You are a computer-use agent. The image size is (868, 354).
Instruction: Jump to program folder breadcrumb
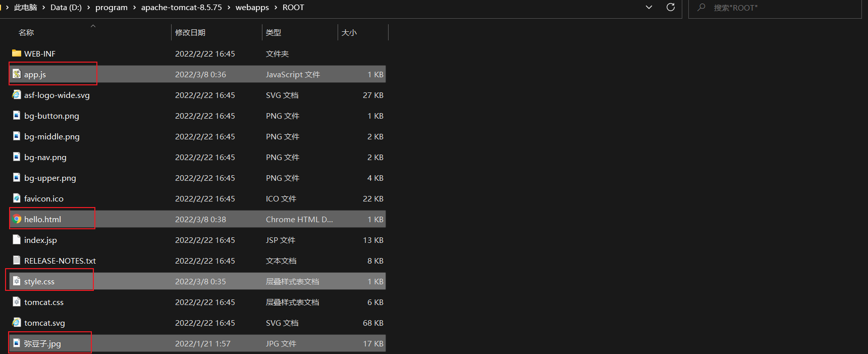click(x=112, y=8)
